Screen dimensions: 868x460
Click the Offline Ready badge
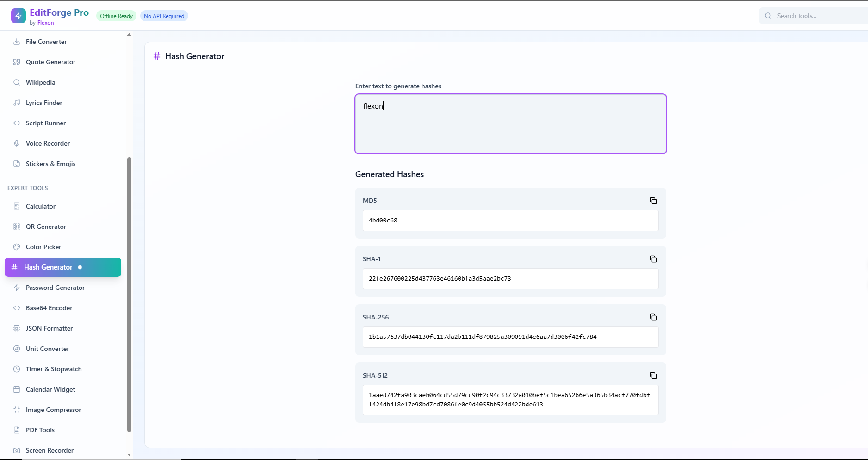click(x=116, y=16)
